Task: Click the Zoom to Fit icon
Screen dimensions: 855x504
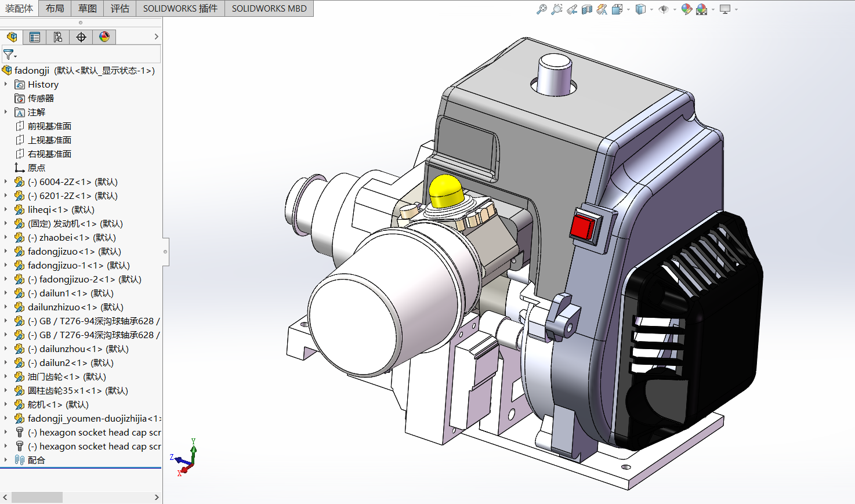Action: (541, 9)
